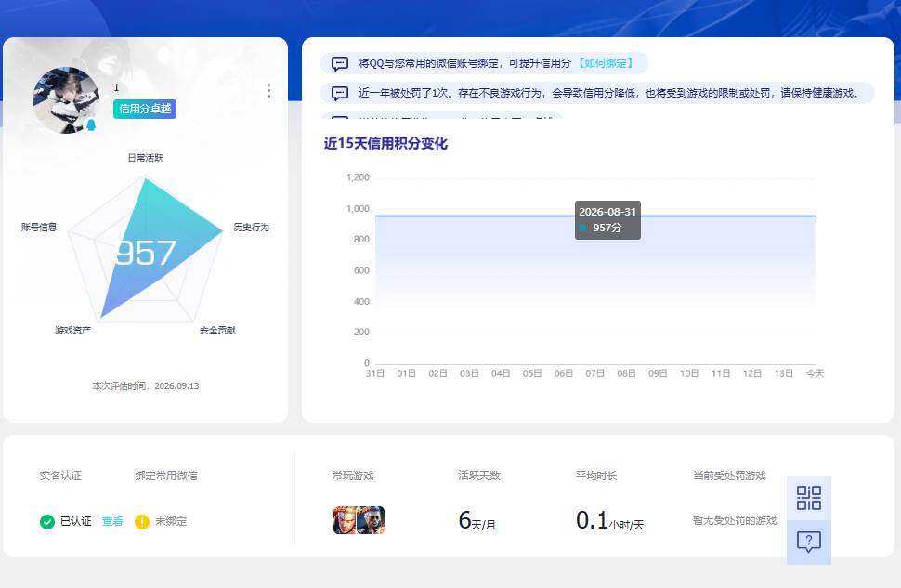
Task: Click the 日常活跃 radar label
Action: click(x=146, y=158)
